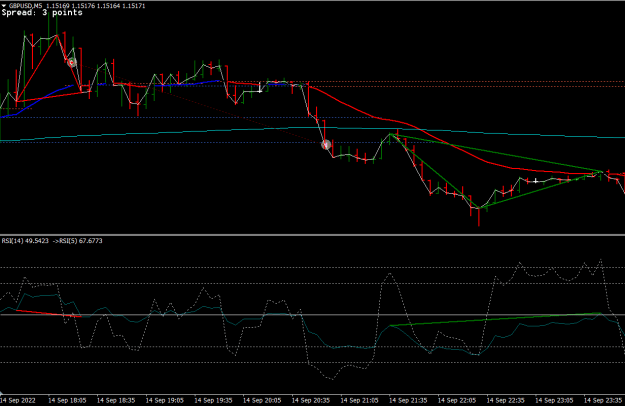Click the white cross marker near 23:05
Image resolution: width=625 pixels, height=406 pixels.
(536, 181)
